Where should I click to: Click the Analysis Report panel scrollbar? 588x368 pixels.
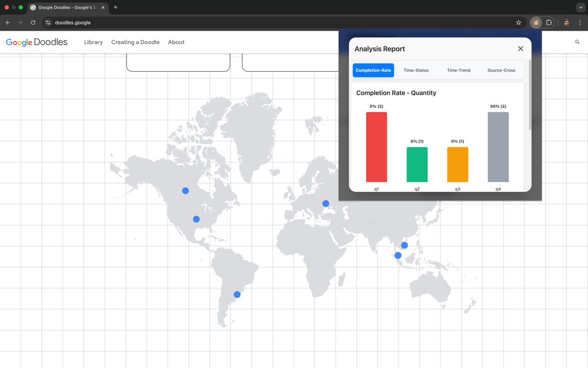coord(530,94)
